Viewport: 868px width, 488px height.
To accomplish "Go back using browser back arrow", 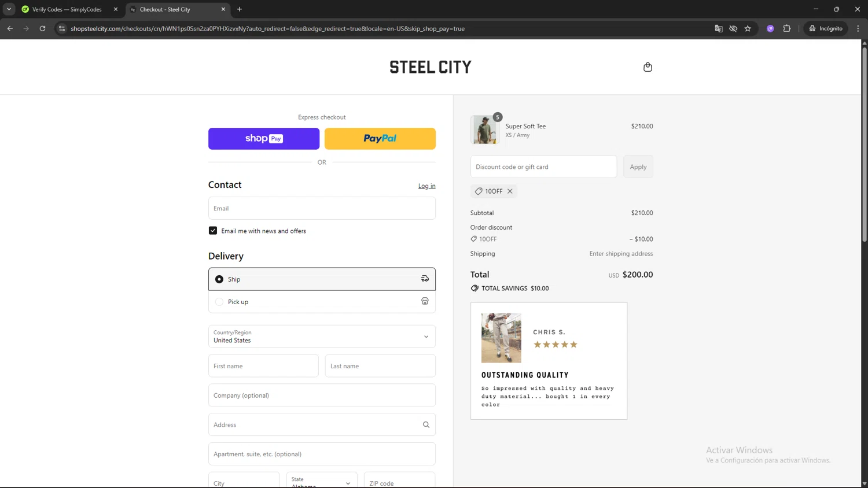I will coord(10,28).
